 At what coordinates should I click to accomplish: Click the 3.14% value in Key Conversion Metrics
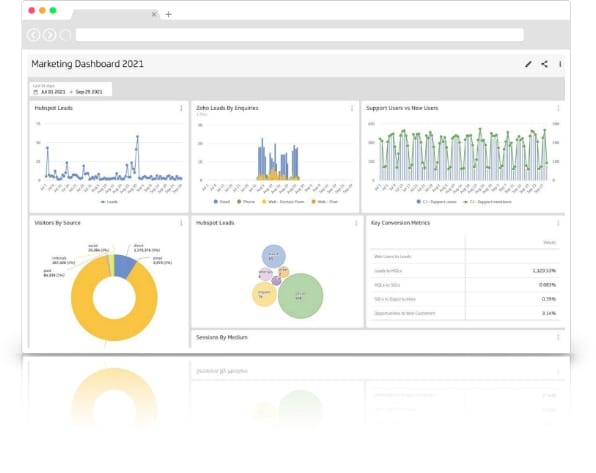[549, 313]
